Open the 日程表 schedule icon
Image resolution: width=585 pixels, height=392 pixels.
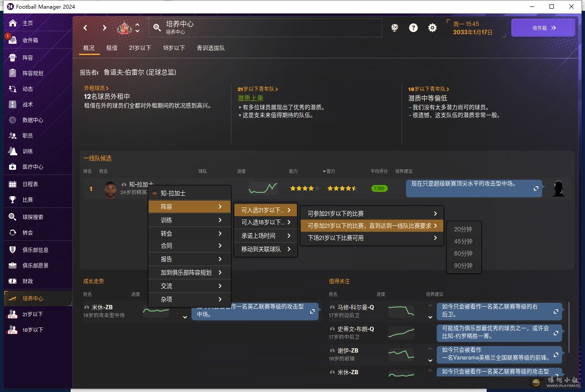(13, 184)
